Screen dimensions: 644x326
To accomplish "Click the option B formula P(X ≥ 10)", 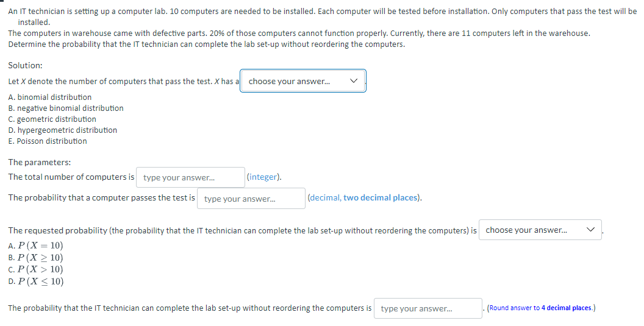I will pyautogui.click(x=41, y=258).
